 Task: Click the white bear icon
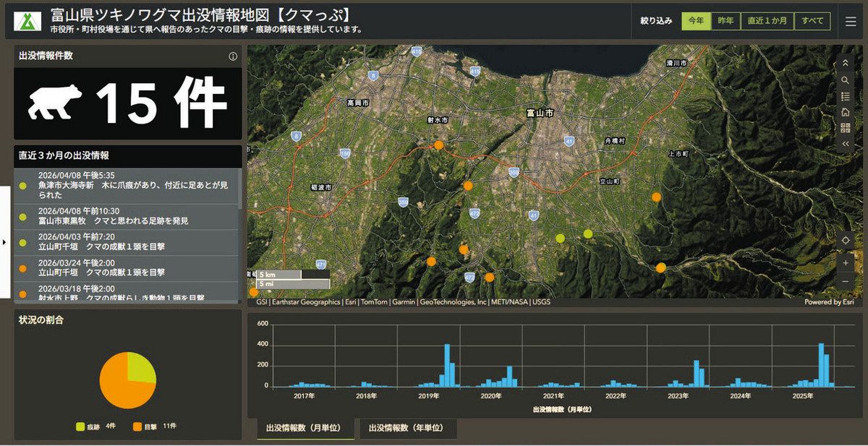pos(55,103)
